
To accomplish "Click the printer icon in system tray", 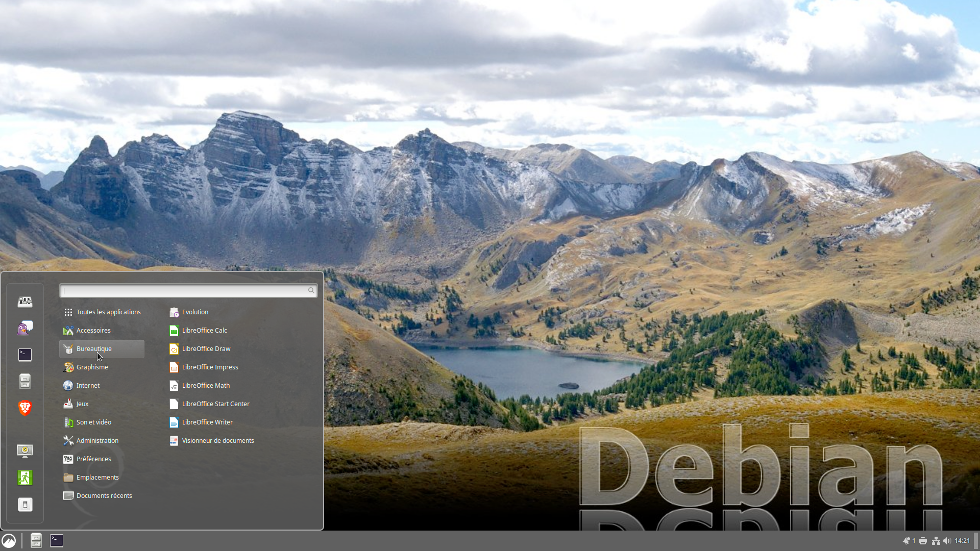I will click(x=923, y=541).
